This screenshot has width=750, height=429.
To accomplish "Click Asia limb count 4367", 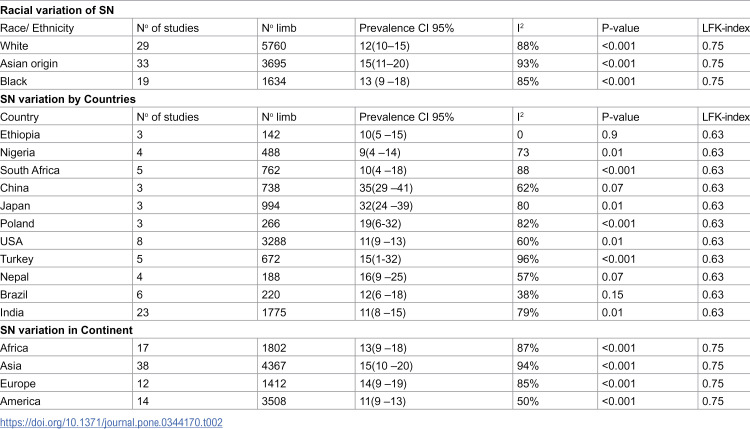I will pos(274,366).
